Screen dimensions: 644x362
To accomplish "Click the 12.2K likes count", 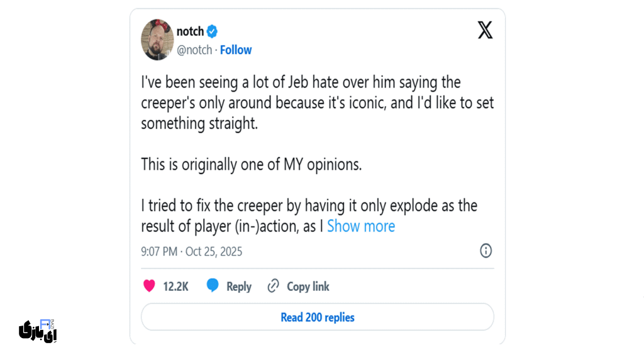I will (x=175, y=287).
